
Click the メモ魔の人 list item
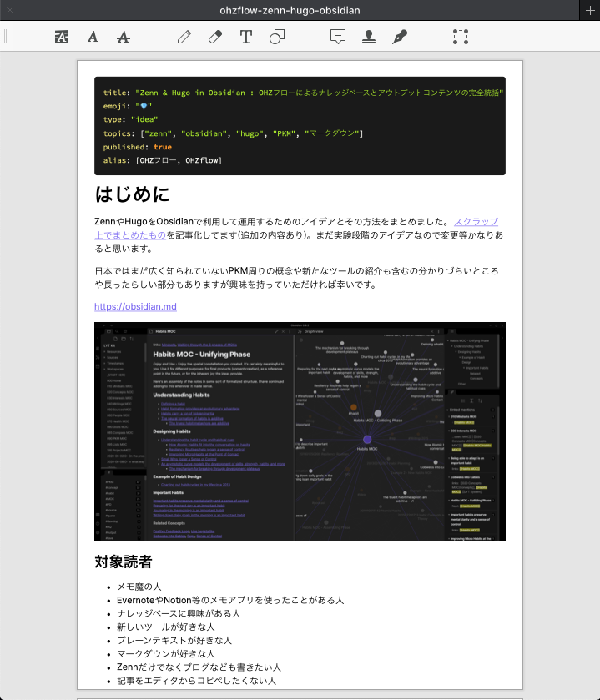(139, 587)
